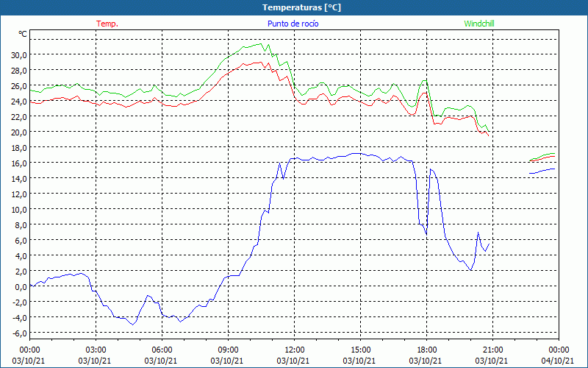
Task: Click the 14,0 y-axis value
Action: pyautogui.click(x=19, y=178)
